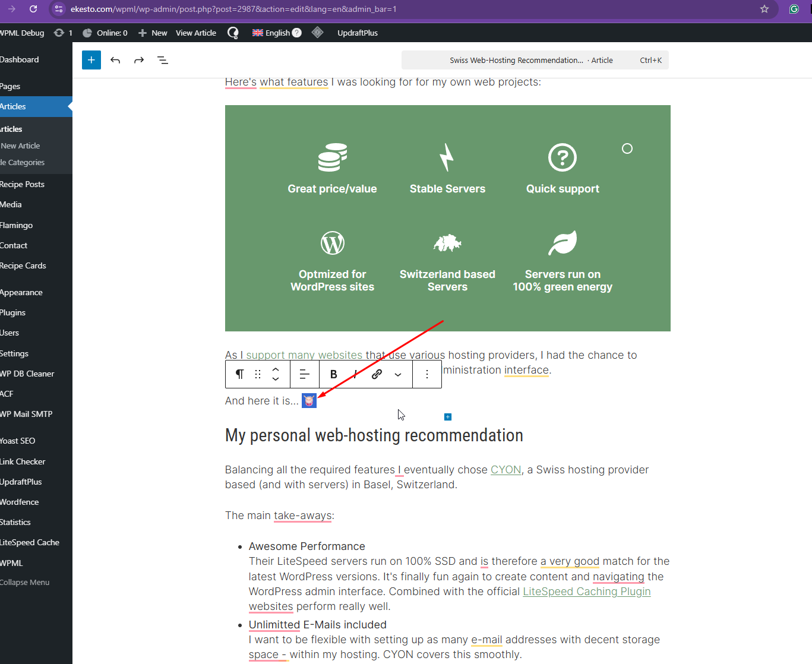Check the updates counter icon
Image resolution: width=812 pixels, height=664 pixels.
coord(63,33)
